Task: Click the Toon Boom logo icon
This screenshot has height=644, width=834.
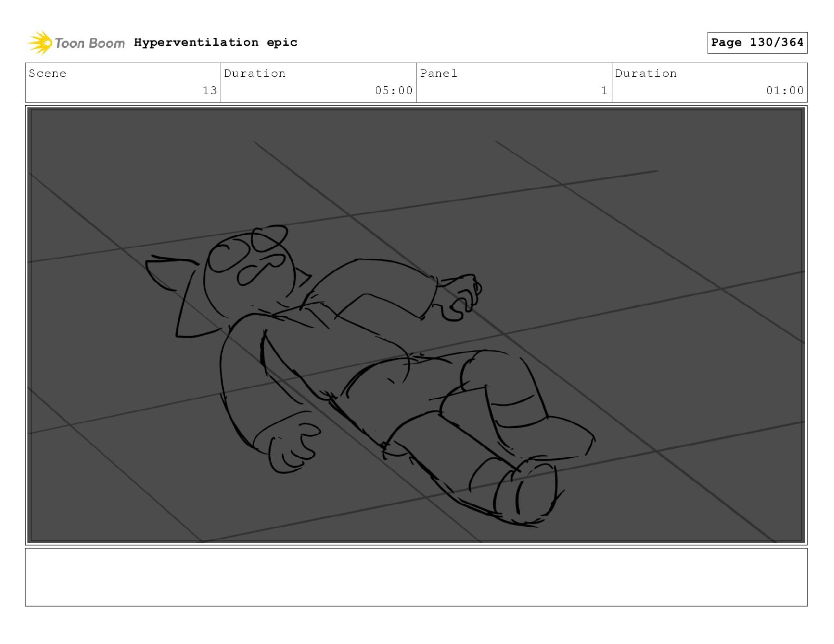Action: (x=40, y=43)
